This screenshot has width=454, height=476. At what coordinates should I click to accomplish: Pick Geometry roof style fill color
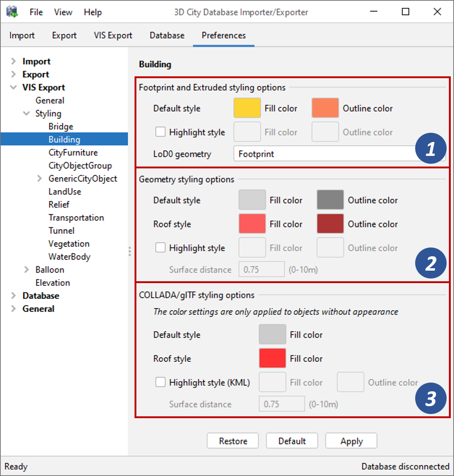(x=252, y=224)
